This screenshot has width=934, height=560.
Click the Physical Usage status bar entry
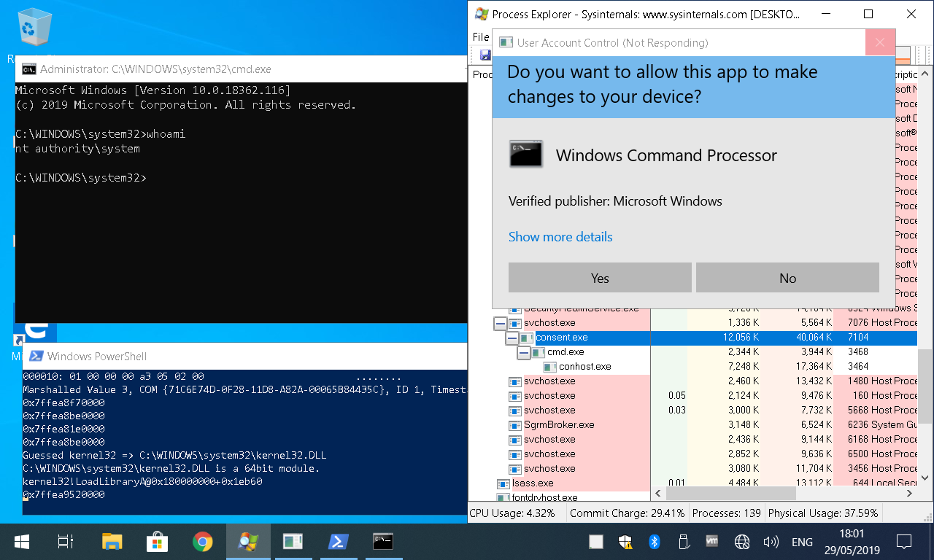[x=823, y=513]
